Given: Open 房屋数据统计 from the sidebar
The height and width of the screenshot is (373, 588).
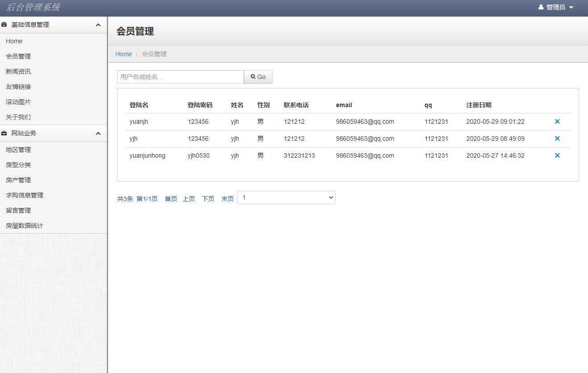Looking at the screenshot, I should point(24,225).
